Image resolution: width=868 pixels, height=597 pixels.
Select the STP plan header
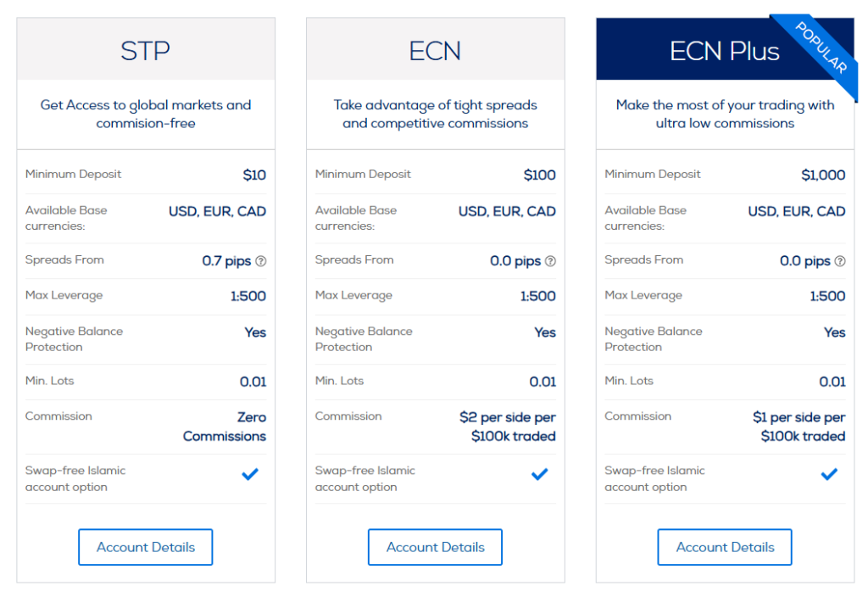[x=146, y=51]
